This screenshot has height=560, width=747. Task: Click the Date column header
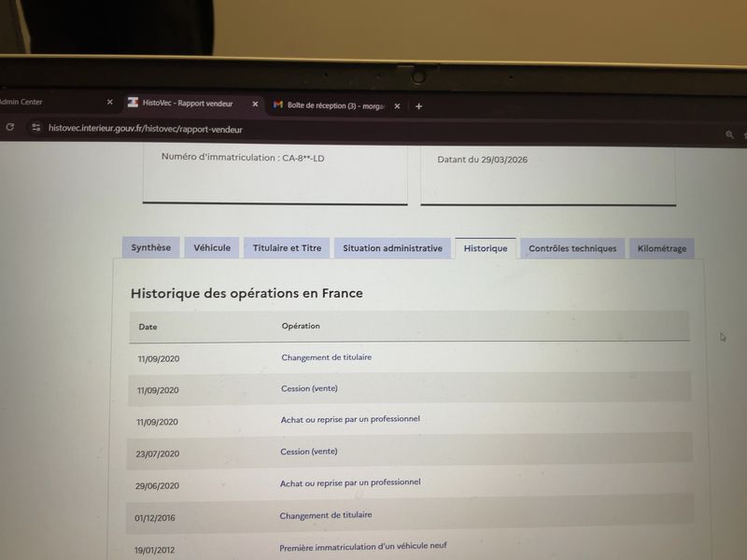coord(148,327)
